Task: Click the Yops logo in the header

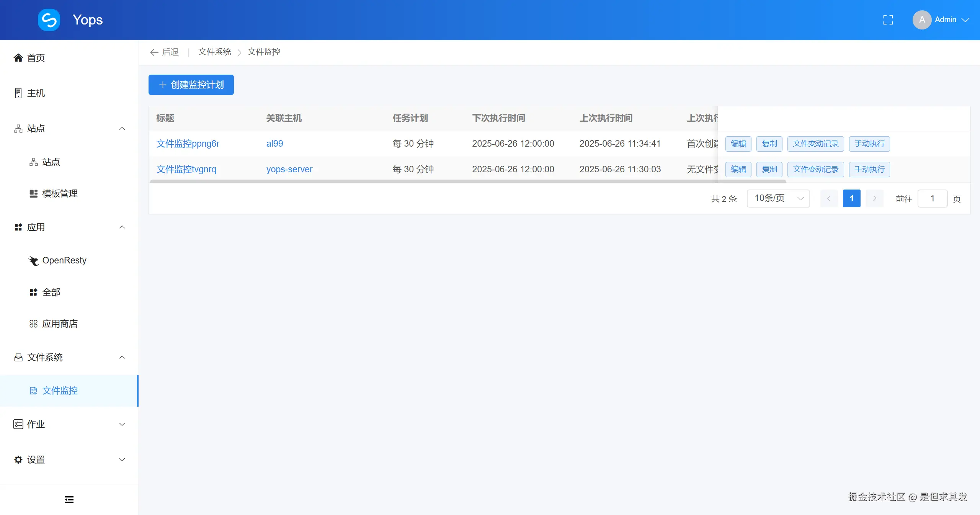Action: 49,20
